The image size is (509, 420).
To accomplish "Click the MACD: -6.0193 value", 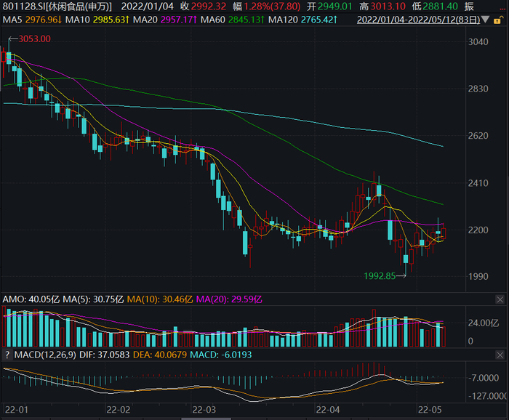I will [x=221, y=355].
